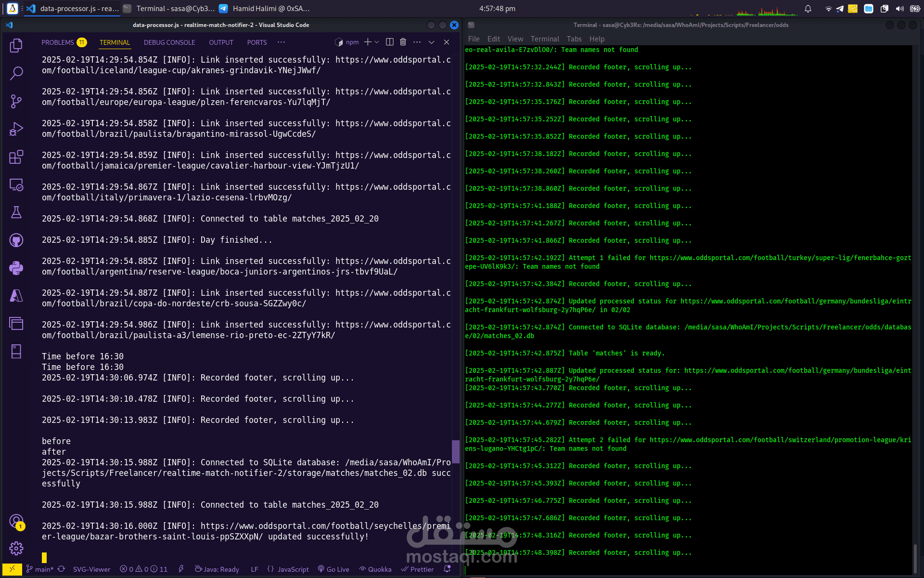
Task: Open the View menu in Terminal window
Action: (x=515, y=39)
